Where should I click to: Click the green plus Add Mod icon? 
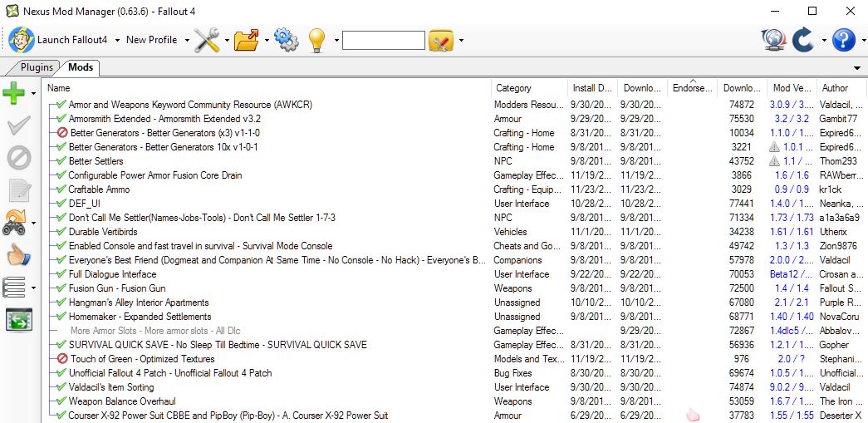(14, 94)
